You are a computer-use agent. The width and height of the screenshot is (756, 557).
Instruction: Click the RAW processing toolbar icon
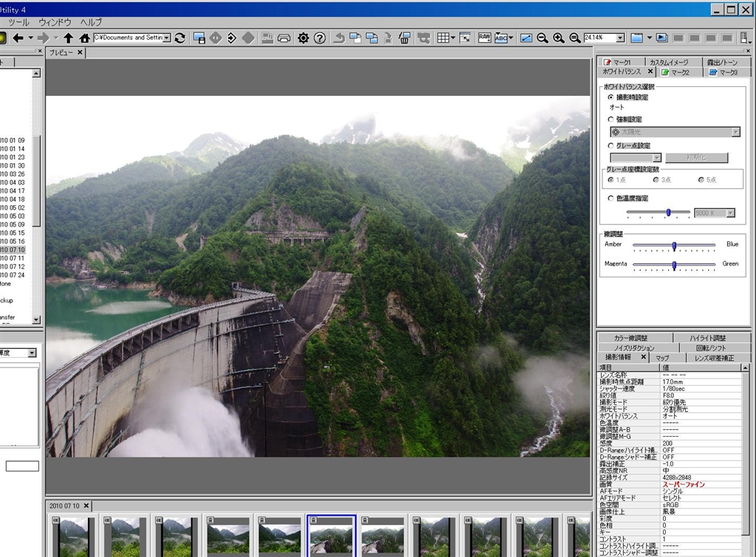484,38
